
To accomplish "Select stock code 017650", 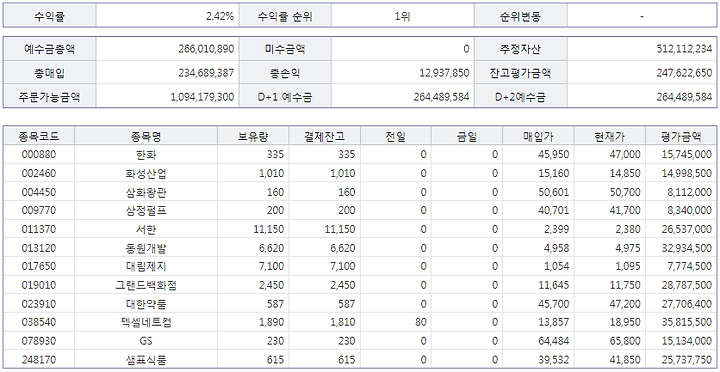I will tap(39, 266).
